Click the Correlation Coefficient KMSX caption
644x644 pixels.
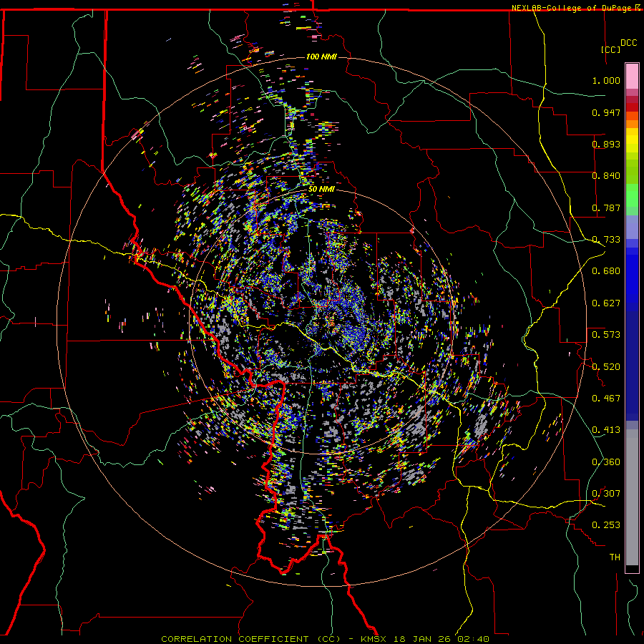pos(325,639)
